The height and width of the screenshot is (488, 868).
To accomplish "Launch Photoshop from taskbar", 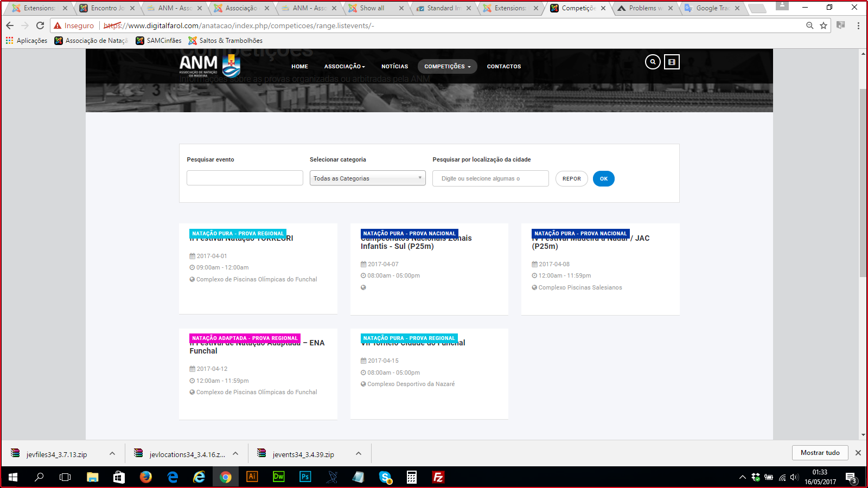I will point(305,477).
